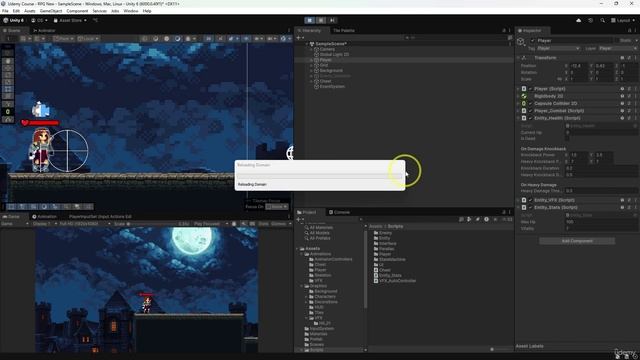Screen dimensions: 640x360
Task: Collapse the Transform component foldout
Action: pyautogui.click(x=518, y=58)
